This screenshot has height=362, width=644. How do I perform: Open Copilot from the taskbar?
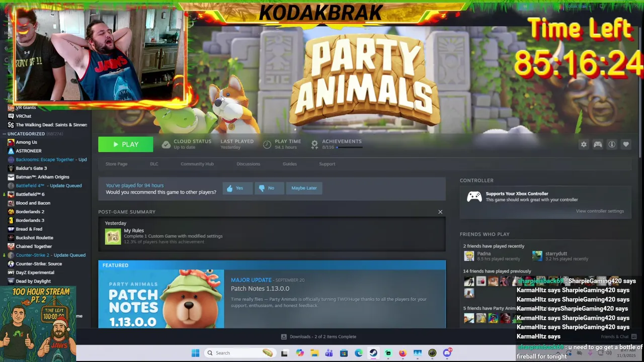(x=300, y=353)
